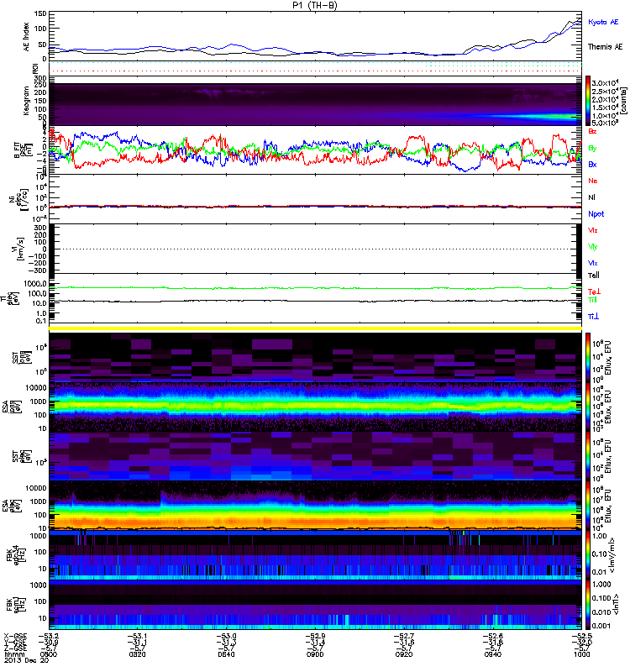Click the X-GSE row label
630x672 pixels.
pyautogui.click(x=15, y=636)
